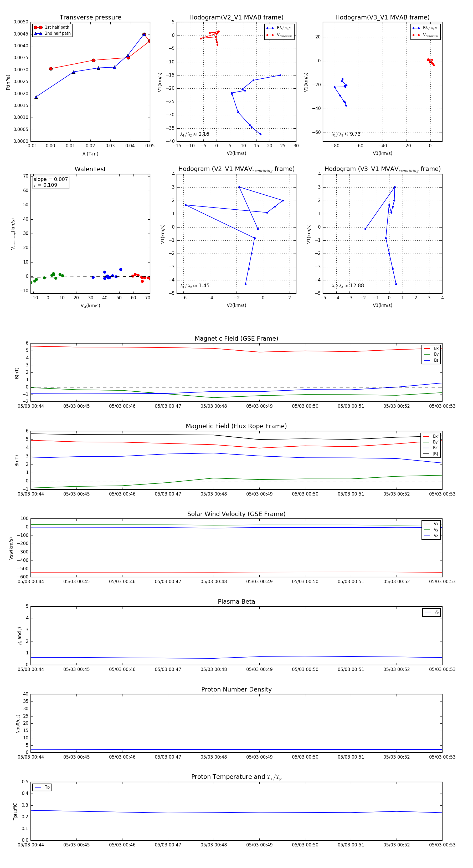The width and height of the screenshot is (473, 868).
Task: Click the "Proton Temperature and Te/Tp" title
Action: click(x=236, y=777)
